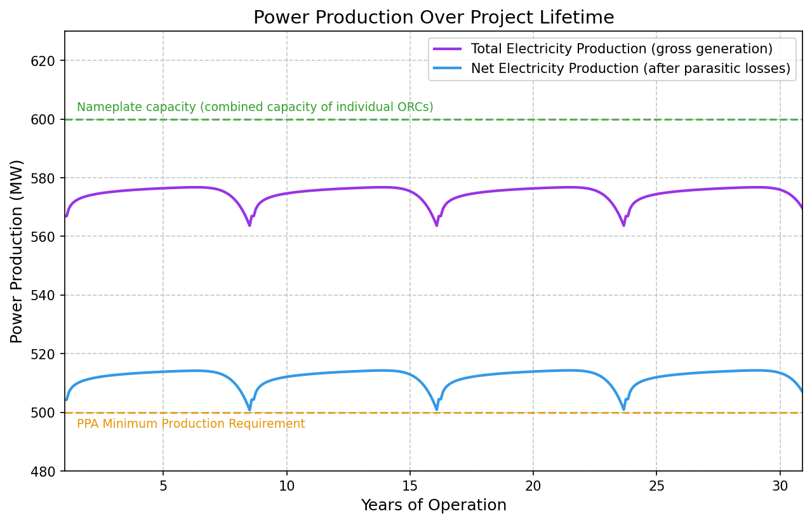Select the Power Production (MW) y-axis label

click(17, 251)
